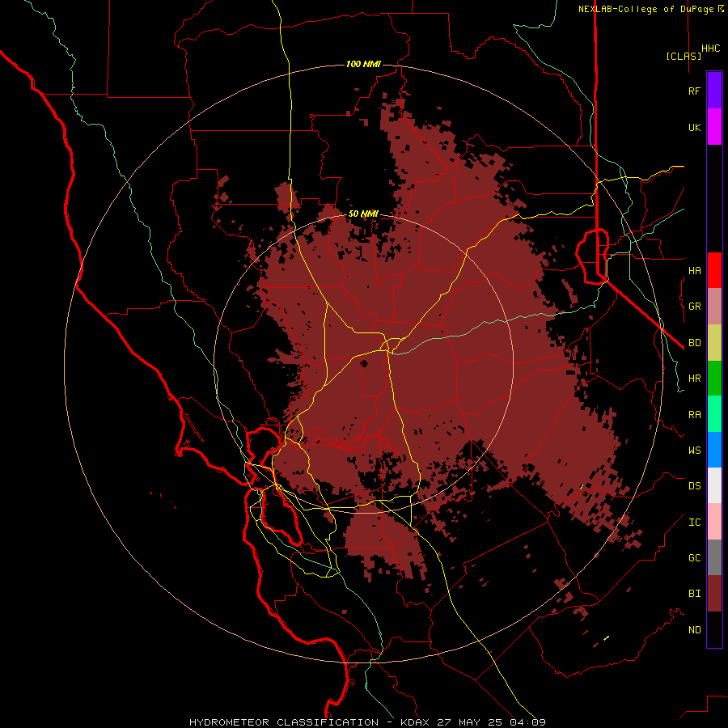This screenshot has height=728, width=728.
Task: Click the UK magenta legend swatch
Action: 714,127
